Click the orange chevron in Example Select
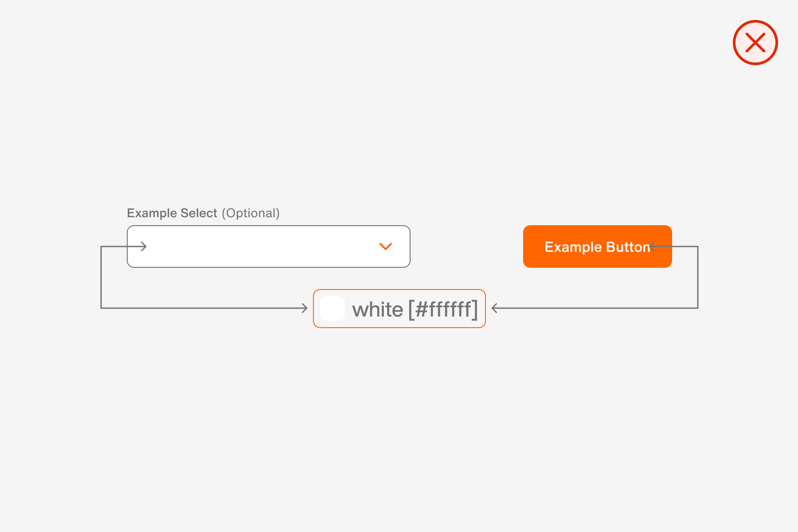 coord(386,246)
